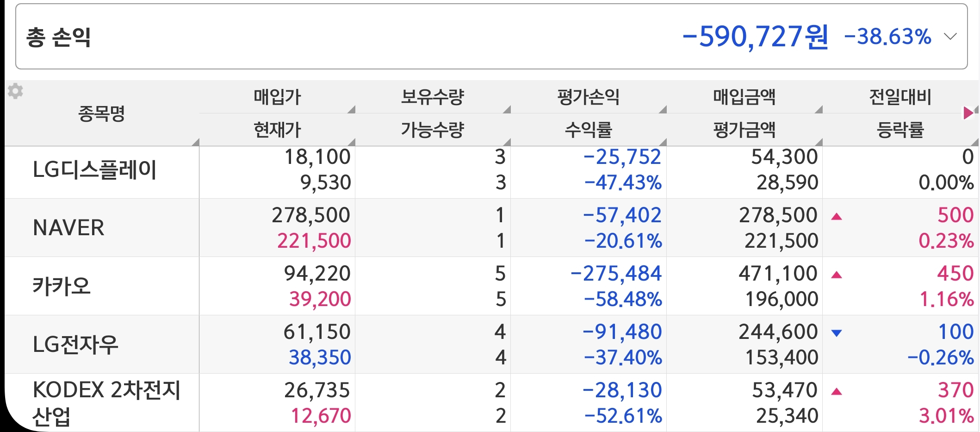Click KODEX 2차전지산업's red up-triangle indicator

click(x=836, y=391)
